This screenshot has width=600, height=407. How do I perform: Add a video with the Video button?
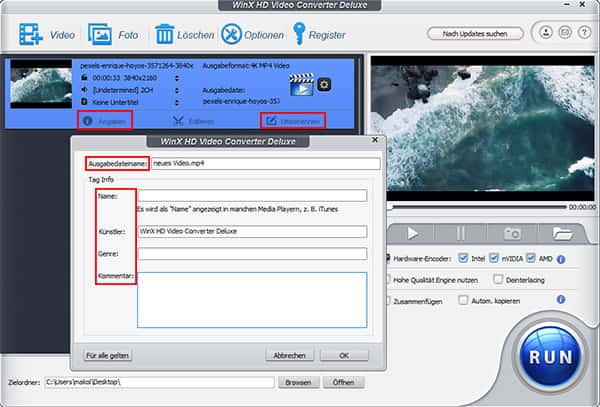(47, 34)
